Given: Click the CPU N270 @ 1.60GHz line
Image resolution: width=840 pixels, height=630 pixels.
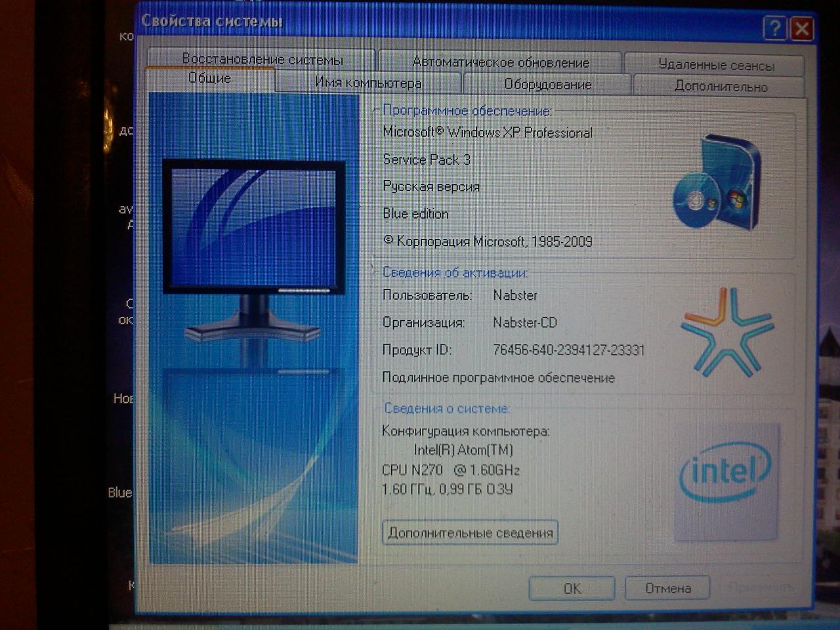Looking at the screenshot, I should [x=451, y=470].
